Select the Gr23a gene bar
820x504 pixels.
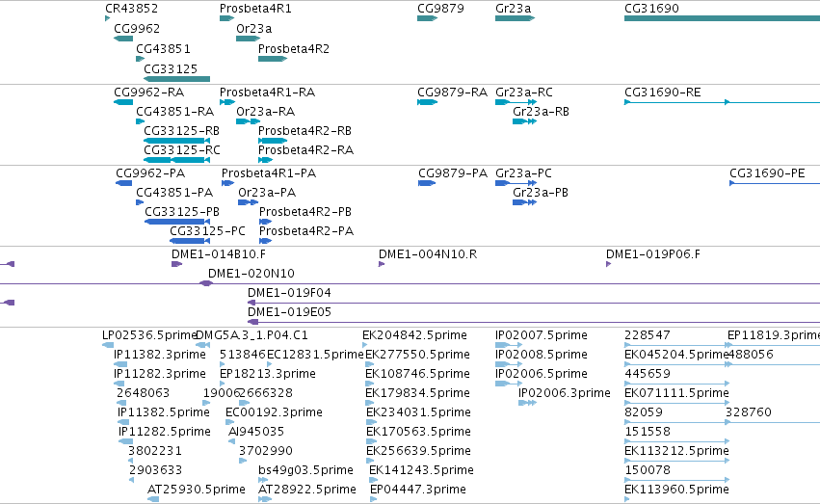click(x=515, y=18)
